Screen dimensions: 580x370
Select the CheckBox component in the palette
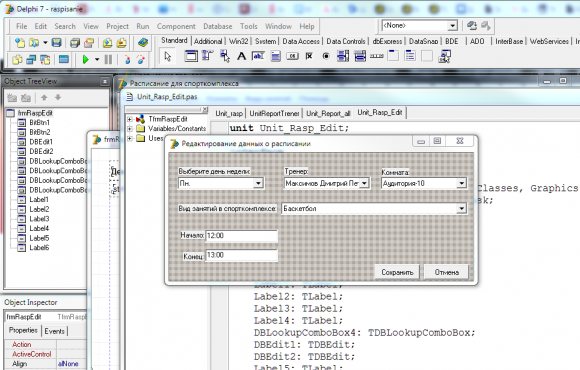click(x=309, y=56)
